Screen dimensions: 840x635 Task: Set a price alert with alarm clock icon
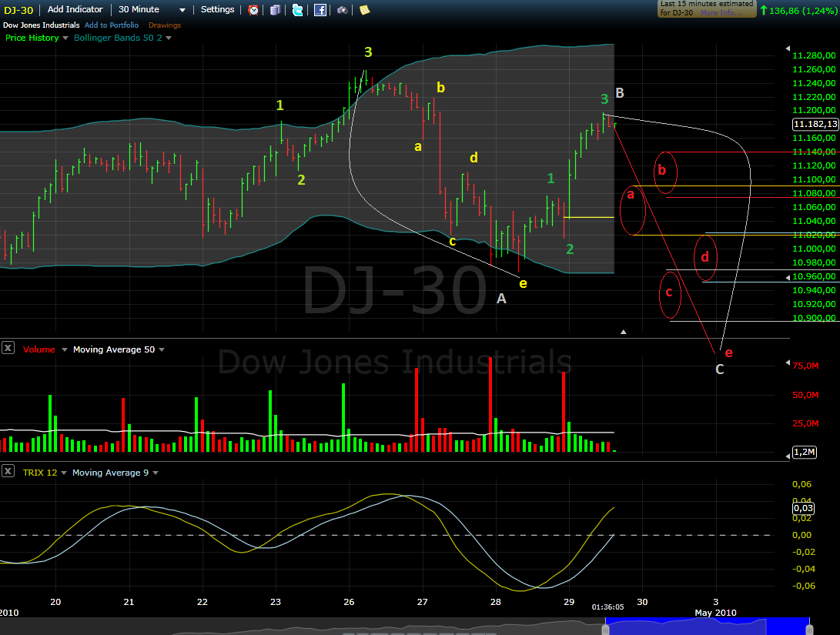pos(253,10)
